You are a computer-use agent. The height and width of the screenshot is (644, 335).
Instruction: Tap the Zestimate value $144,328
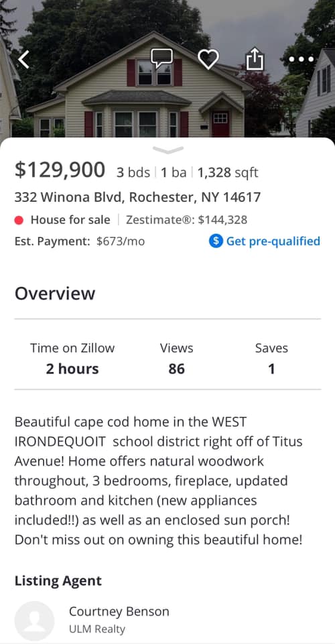click(x=222, y=220)
